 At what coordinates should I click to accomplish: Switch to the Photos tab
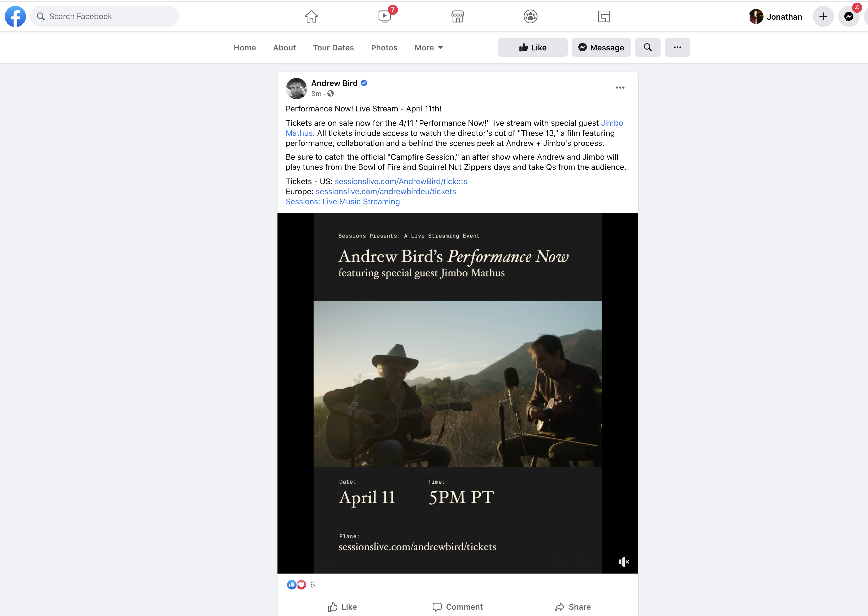(x=384, y=47)
